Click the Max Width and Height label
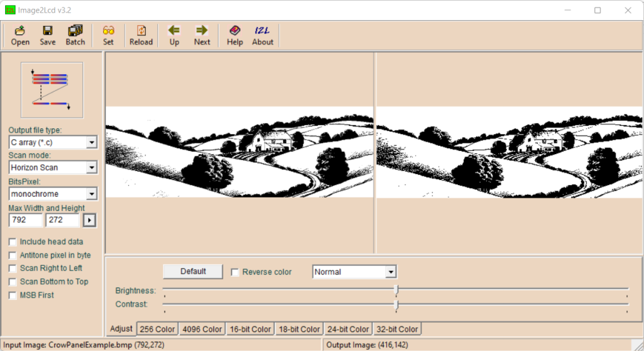This screenshot has height=351, width=644. coord(47,208)
